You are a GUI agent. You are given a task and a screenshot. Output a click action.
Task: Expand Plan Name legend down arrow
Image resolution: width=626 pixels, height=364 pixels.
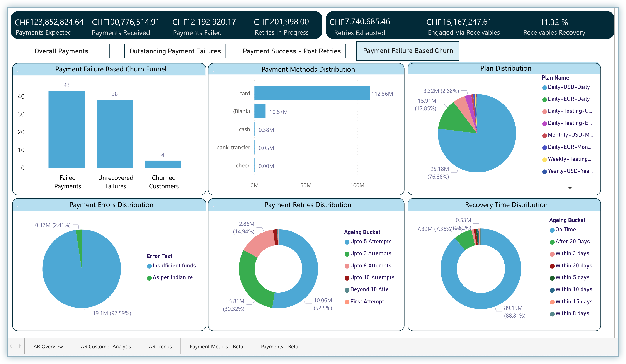570,188
